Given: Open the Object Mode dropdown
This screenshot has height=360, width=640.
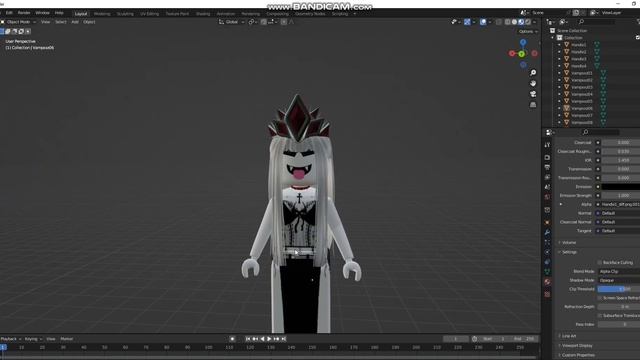Looking at the screenshot, I should (19, 22).
